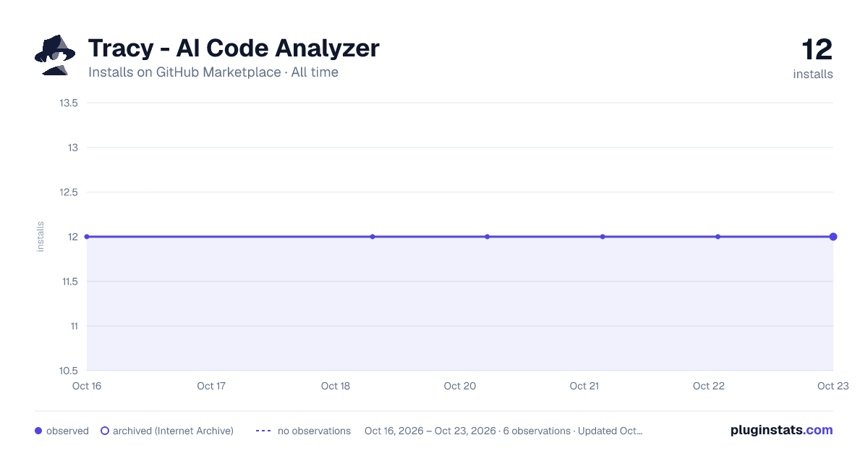
Task: Click the 'observed' legend dot icon
Action: tap(38, 431)
